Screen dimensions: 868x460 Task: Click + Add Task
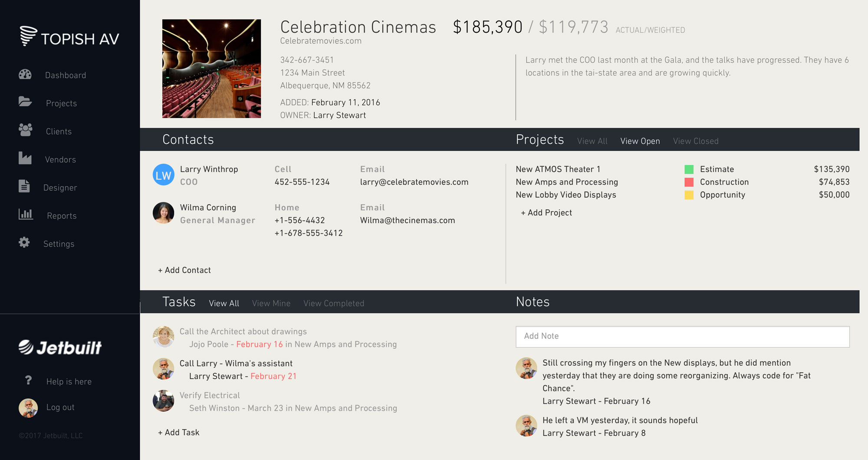pos(179,433)
